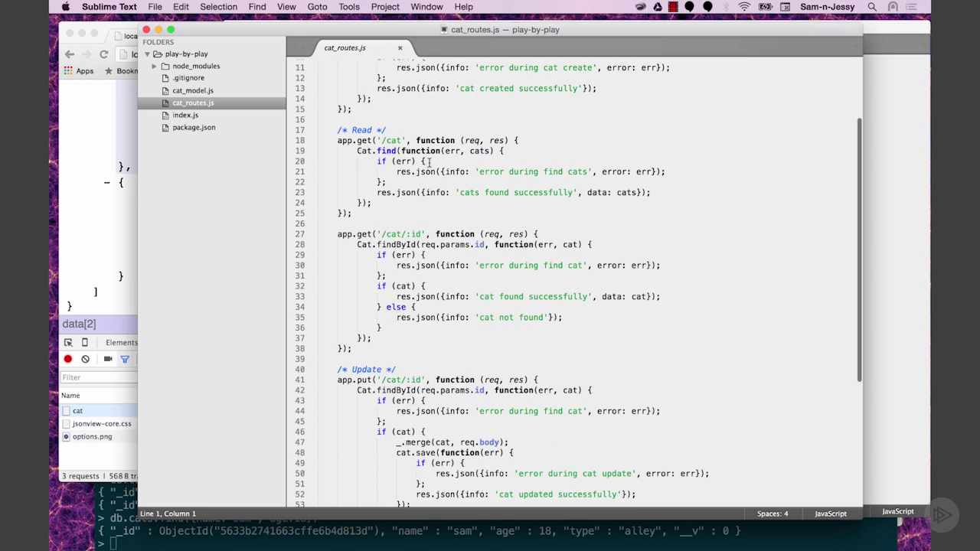Screen dimensions: 980x551
Task: Click the node_modules folder icon
Action: click(x=165, y=67)
